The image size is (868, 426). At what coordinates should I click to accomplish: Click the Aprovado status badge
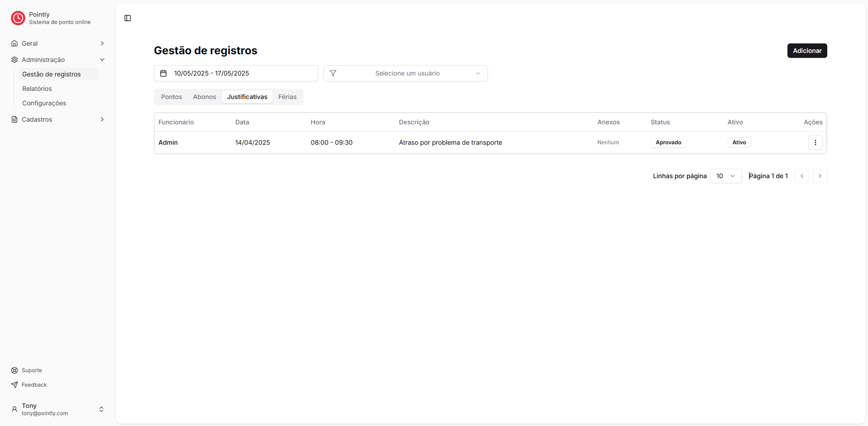tap(668, 142)
